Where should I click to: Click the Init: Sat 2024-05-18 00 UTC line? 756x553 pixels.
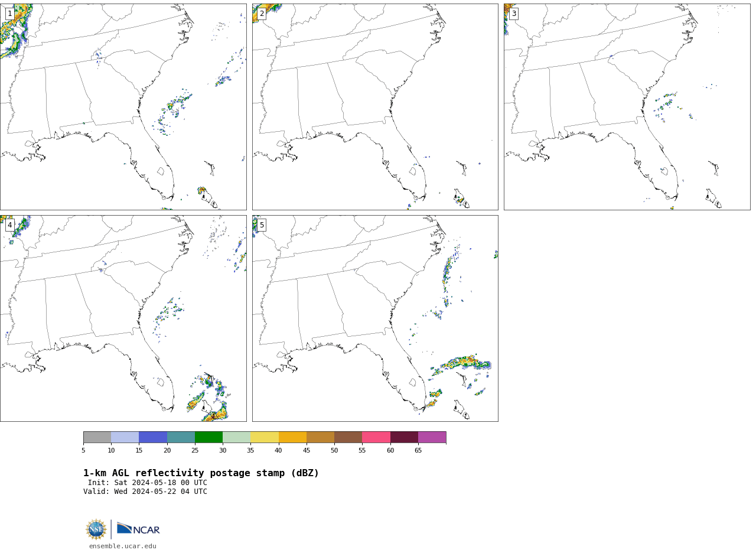[148, 483]
